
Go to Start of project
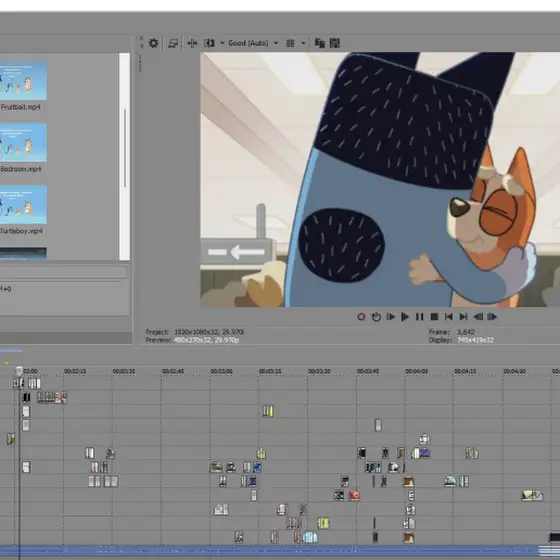[x=449, y=317]
